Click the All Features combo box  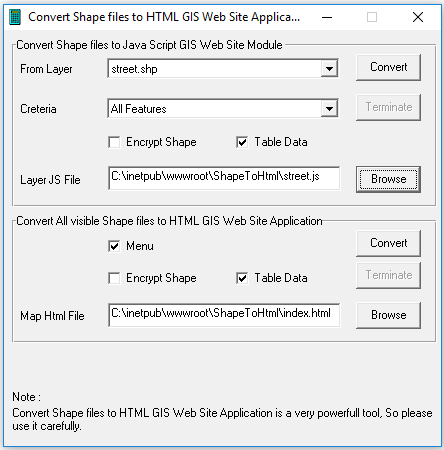coord(223,108)
